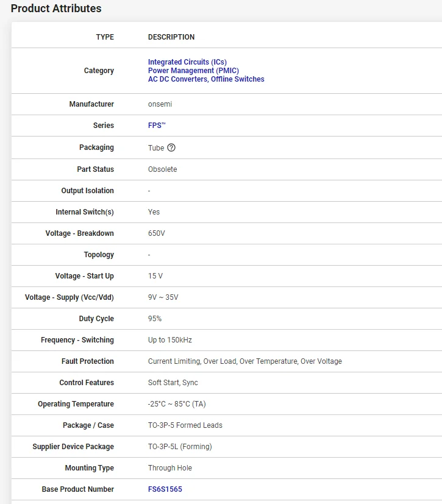Open the Integrated Circuits (ICs) category link
The height and width of the screenshot is (504, 442).
[x=187, y=62]
